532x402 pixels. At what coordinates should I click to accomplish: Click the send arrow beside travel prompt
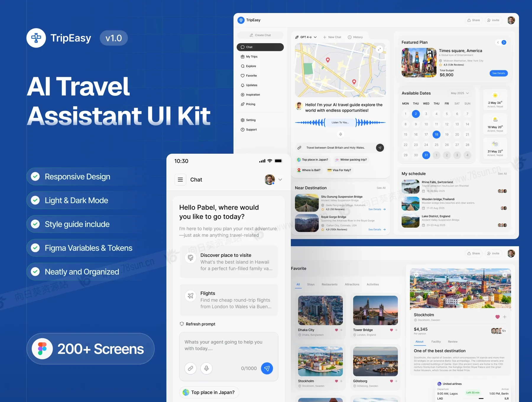[380, 148]
